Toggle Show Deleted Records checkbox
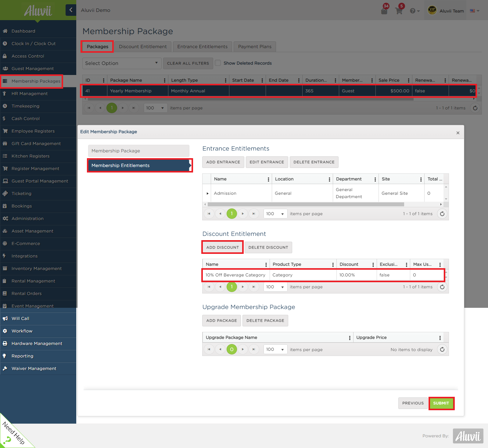 218,63
